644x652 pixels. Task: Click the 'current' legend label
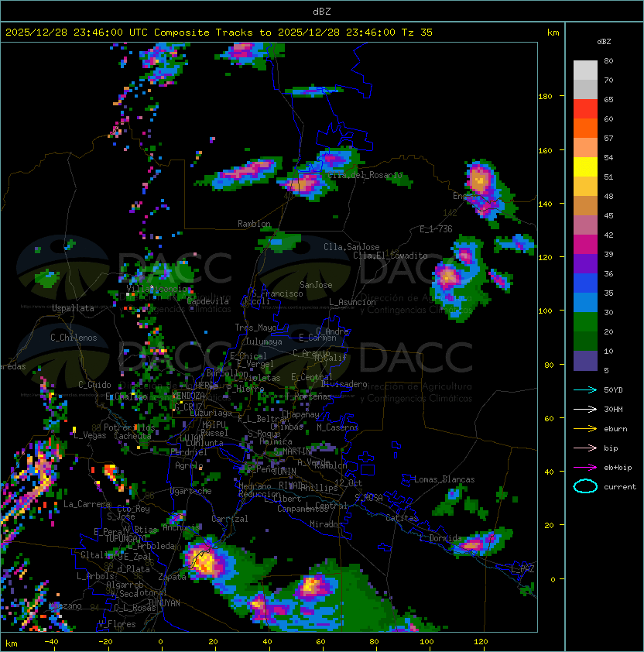[620, 487]
